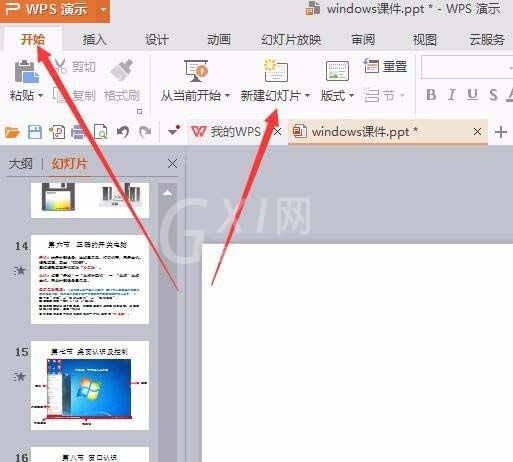Click the open folder icon
Image resolution: width=513 pixels, height=462 pixels.
click(x=12, y=132)
